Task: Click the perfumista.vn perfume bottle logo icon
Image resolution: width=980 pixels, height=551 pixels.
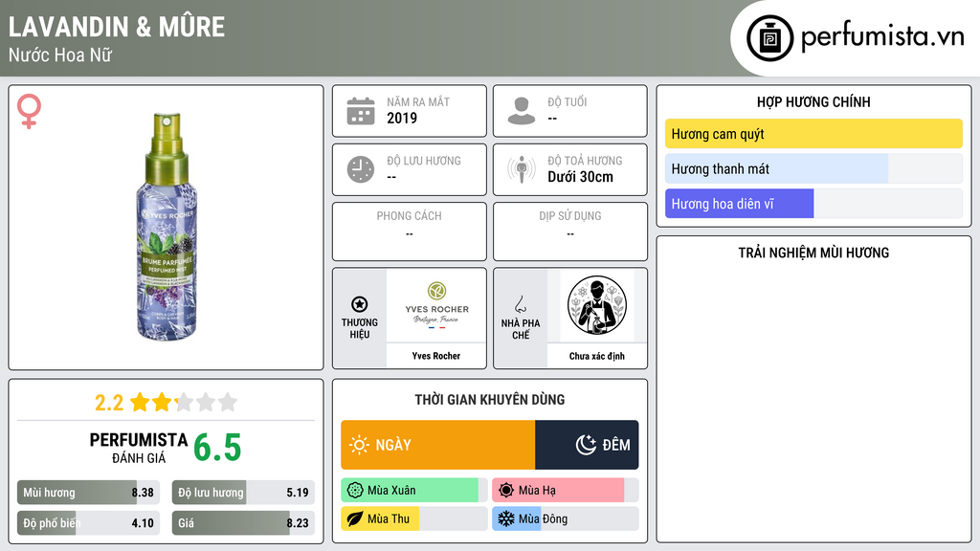Action: 769,38
